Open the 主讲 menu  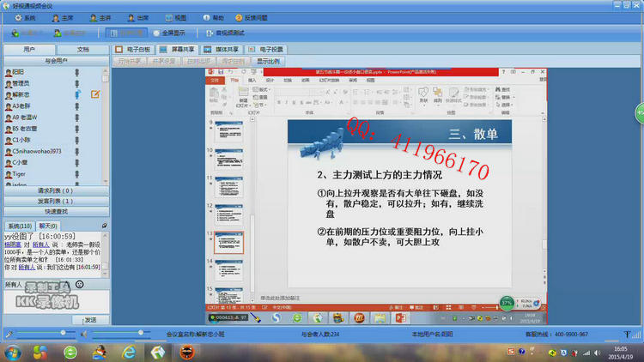coord(100,18)
